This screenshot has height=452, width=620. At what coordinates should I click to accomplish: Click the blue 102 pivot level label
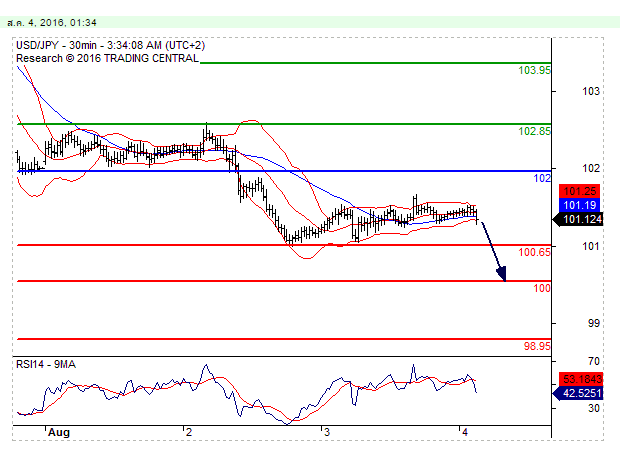point(542,178)
